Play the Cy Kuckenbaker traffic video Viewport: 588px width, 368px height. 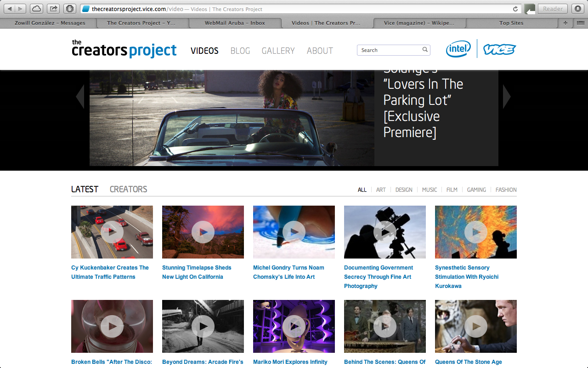[112, 232]
